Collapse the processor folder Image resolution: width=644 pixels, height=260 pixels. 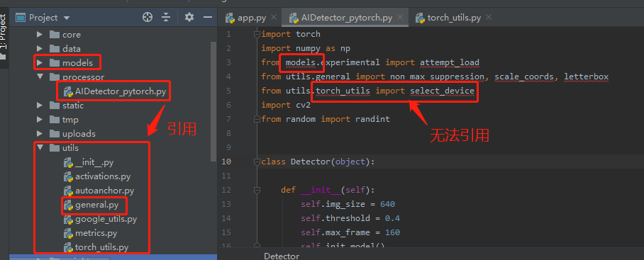pyautogui.click(x=40, y=77)
